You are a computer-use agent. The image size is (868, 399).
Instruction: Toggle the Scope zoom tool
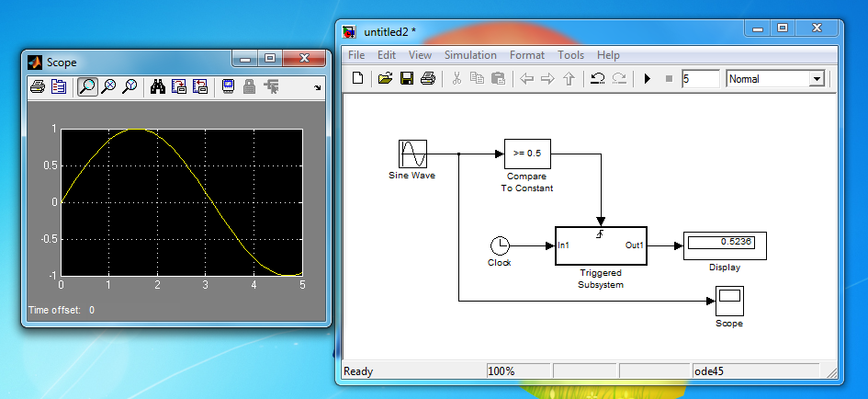tap(87, 87)
